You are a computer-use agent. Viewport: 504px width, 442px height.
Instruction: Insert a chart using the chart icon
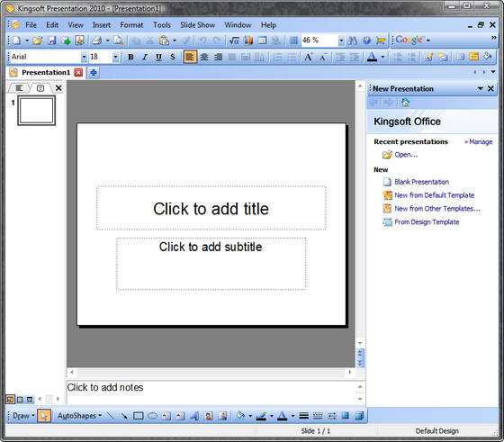[248, 41]
